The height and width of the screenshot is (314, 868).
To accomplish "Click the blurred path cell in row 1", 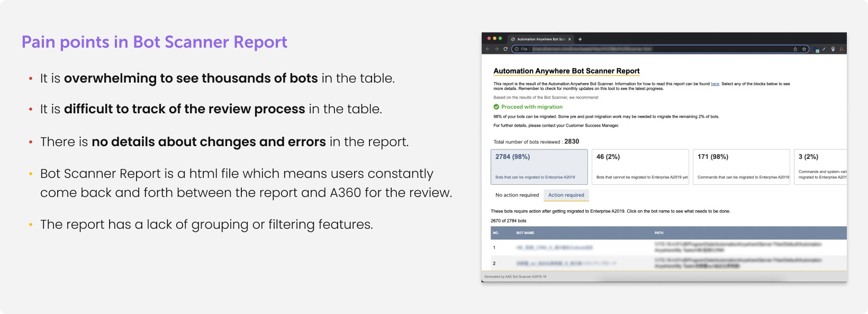I will click(x=738, y=247).
